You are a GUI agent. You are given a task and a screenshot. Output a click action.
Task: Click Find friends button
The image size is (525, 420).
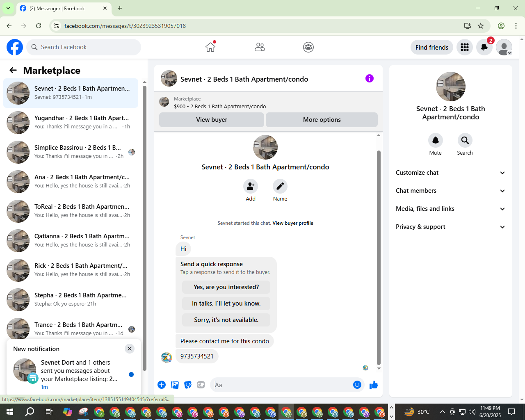432,47
